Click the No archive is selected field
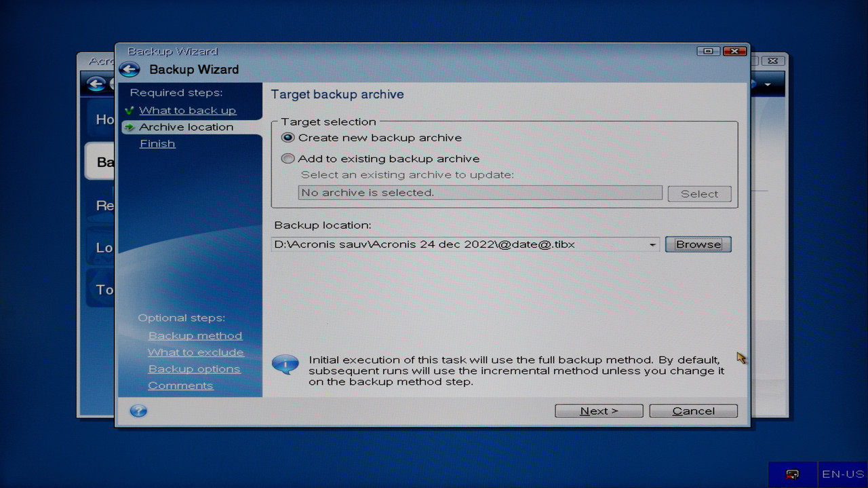Image resolution: width=868 pixels, height=488 pixels. tap(480, 193)
